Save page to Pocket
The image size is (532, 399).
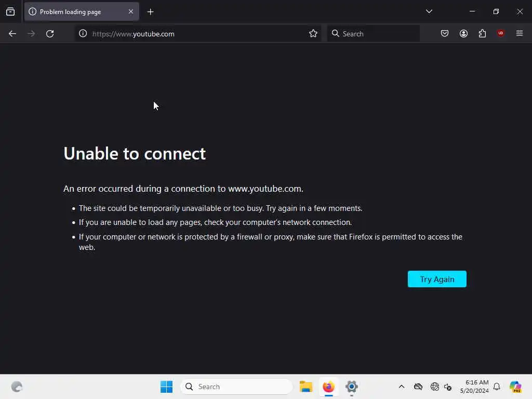pos(445,33)
